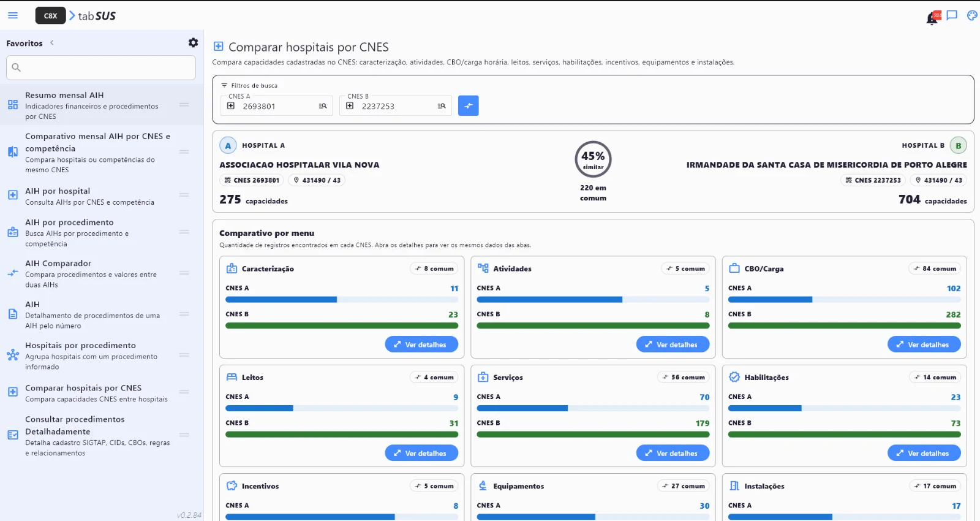Open Comparativo mensal AIH por CNES
980x521 pixels.
click(x=101, y=153)
